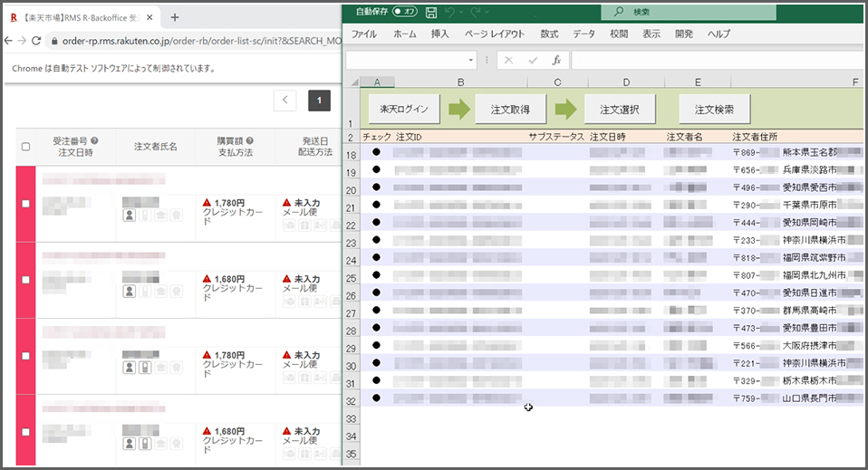This screenshot has width=868, height=470.
Task: Go back in the Chrome browser
Action: [x=8, y=42]
